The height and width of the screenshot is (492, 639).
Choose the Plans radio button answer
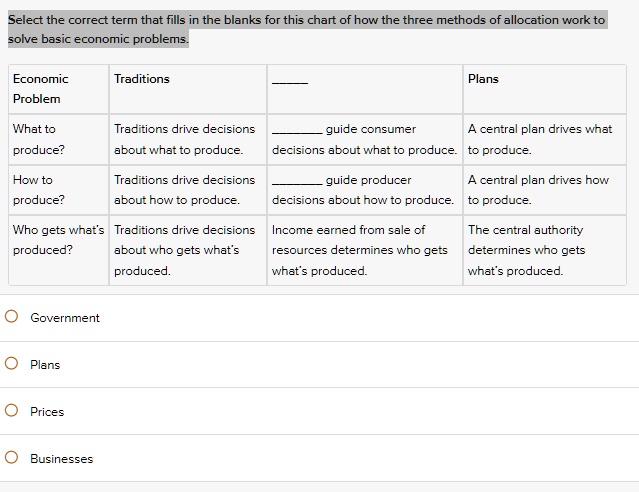(12, 365)
